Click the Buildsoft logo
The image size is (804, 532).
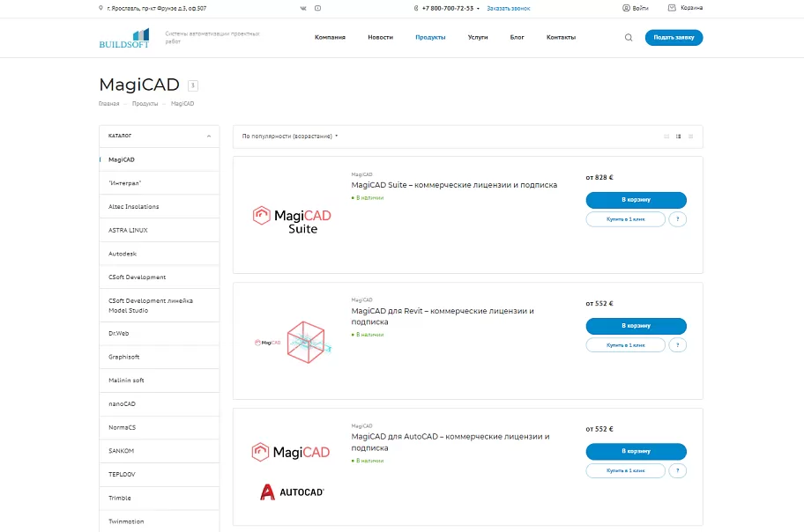pos(124,39)
